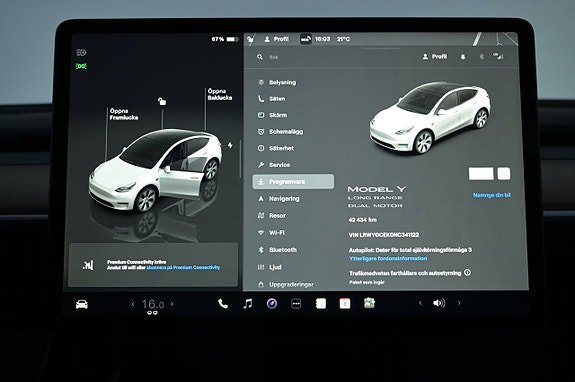Screen dimensions: 575x382
Task: Click the white Model Y image in settings
Action: (430, 117)
